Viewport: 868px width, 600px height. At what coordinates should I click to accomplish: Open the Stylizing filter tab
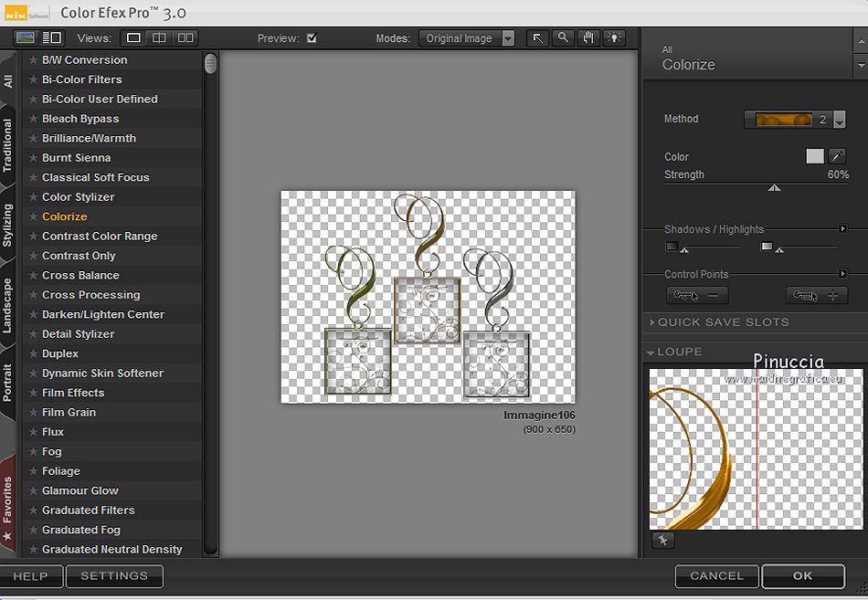click(8, 226)
